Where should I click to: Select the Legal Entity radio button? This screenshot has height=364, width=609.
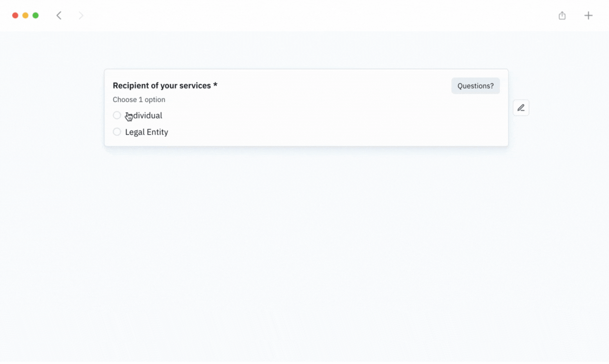(117, 132)
